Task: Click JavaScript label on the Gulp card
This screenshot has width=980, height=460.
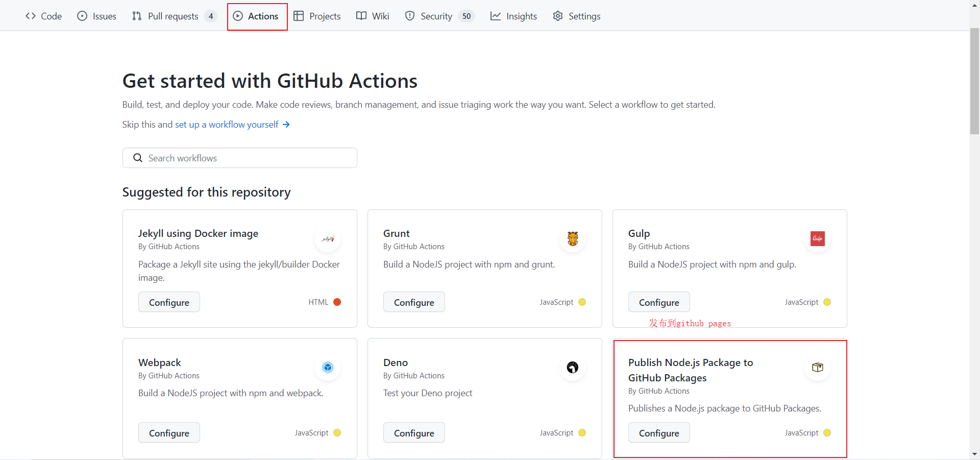Action: 801,302
